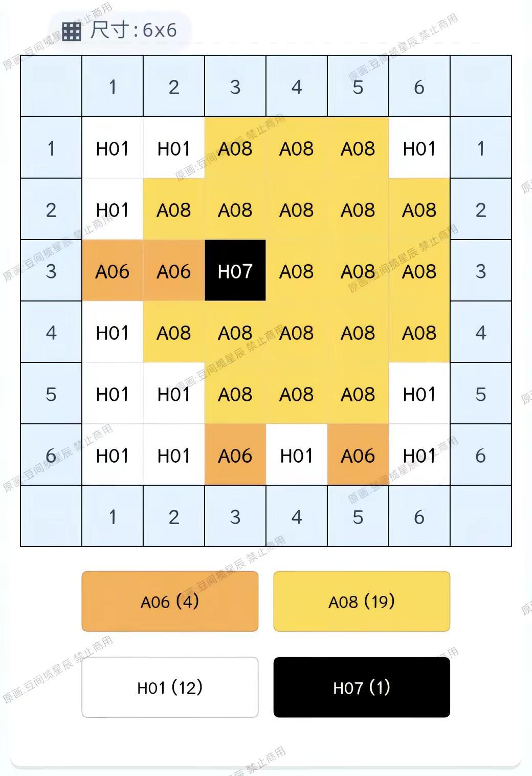Viewport: 532px width, 776px height.
Task: Select the H01 (12) white swatch
Action: coord(170,687)
